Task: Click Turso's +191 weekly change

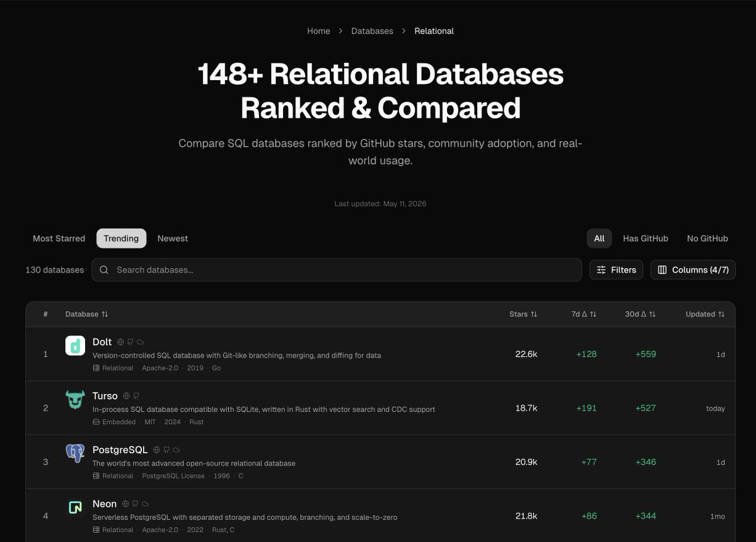Action: 586,408
